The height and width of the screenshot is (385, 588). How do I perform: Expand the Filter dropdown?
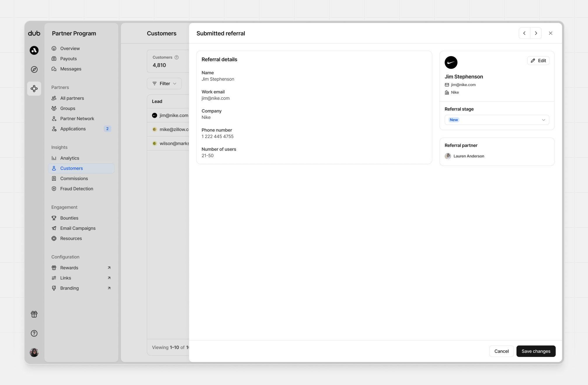click(164, 84)
